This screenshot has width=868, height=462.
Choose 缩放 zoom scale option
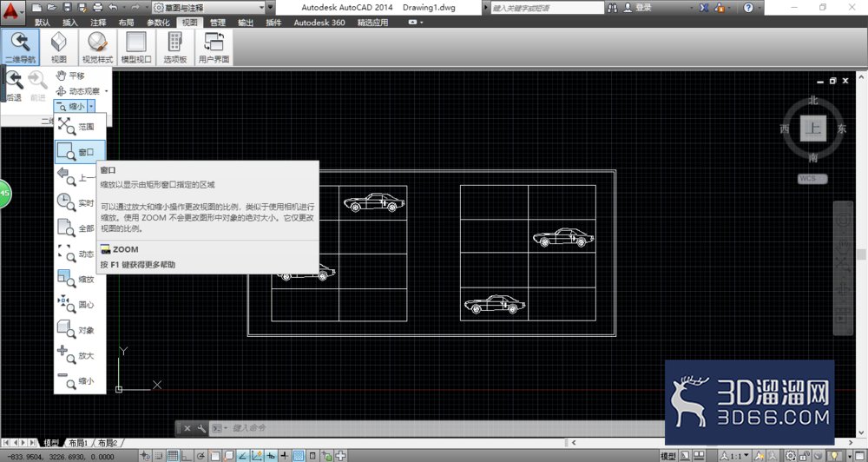80,279
